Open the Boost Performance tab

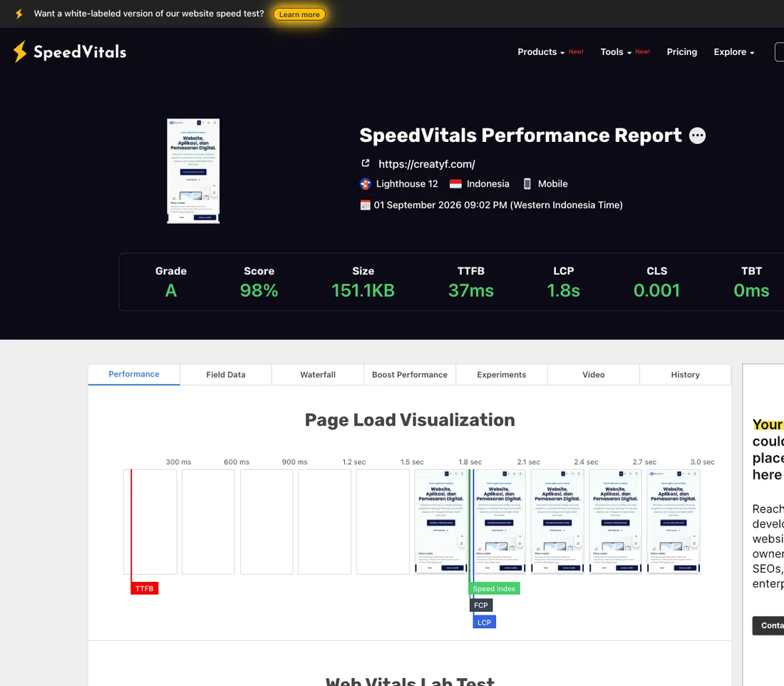(410, 375)
